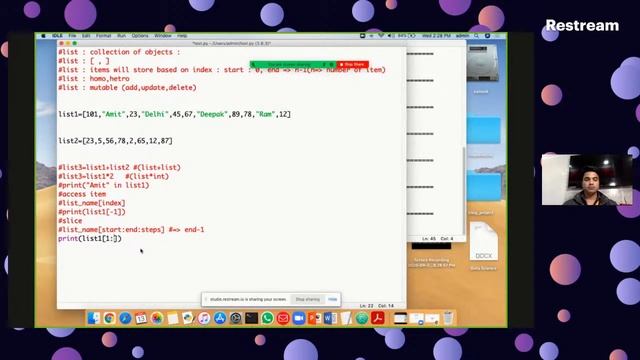This screenshot has height=360, width=640.
Task: Open Adobe Acrobat in the dock
Action: point(378,318)
